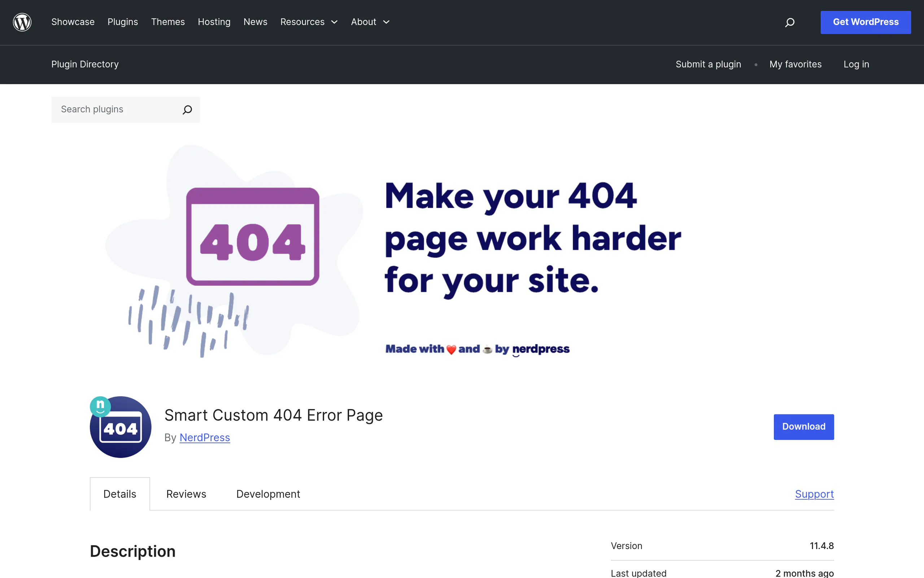Open the News navigation link
924x578 pixels.
click(x=256, y=22)
